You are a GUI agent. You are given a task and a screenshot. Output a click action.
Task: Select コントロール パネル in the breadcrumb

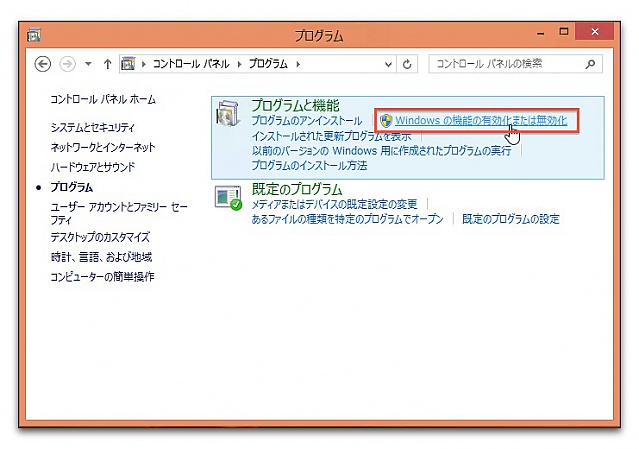pos(191,64)
